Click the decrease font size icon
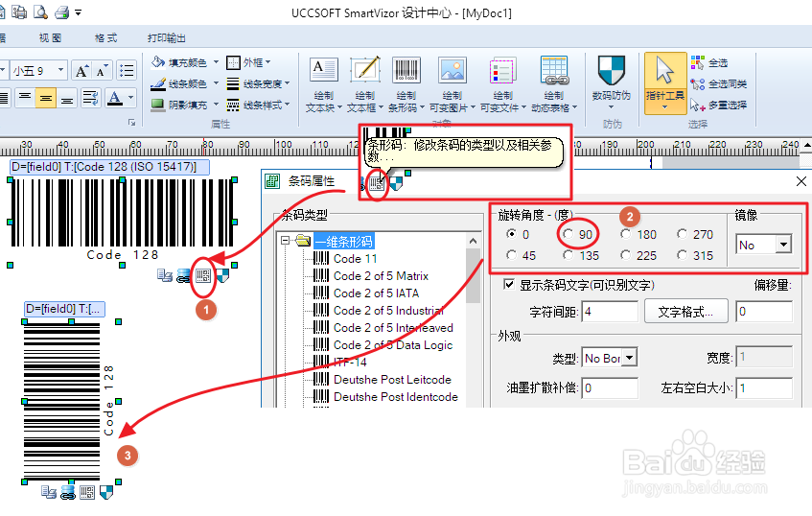812x516 pixels. 102,70
